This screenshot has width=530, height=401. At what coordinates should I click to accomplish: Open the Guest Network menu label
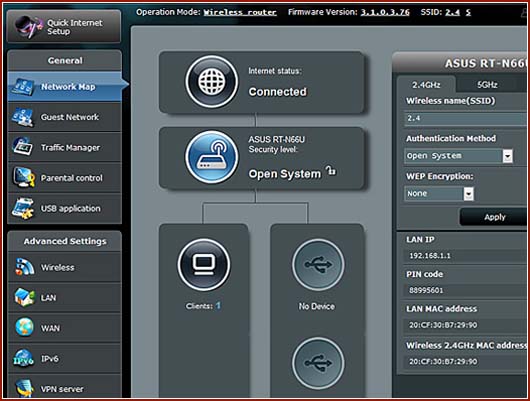point(70,117)
